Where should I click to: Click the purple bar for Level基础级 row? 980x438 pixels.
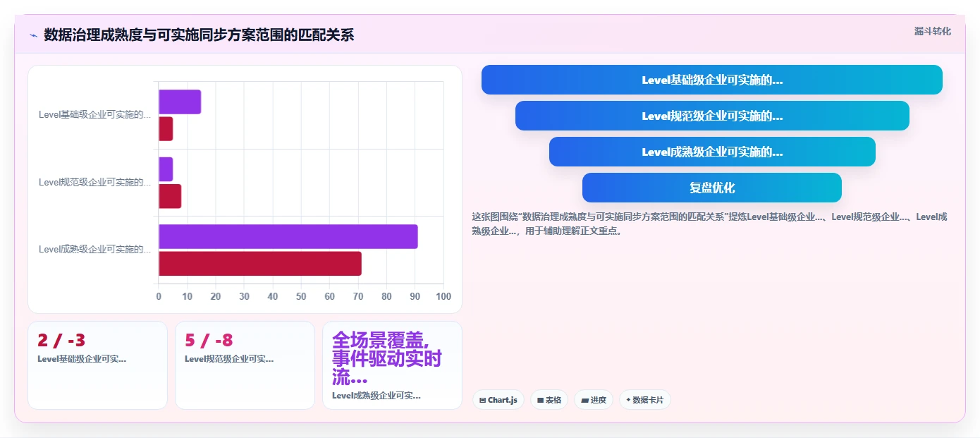(180, 102)
